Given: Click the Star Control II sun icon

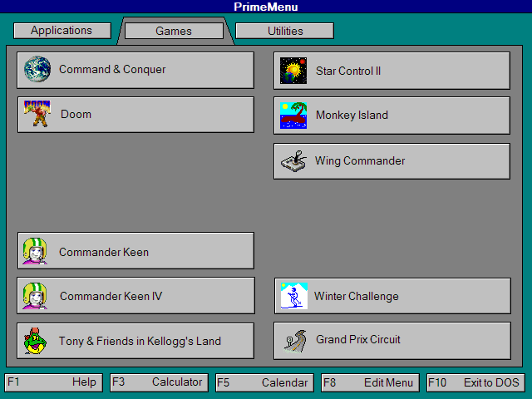Looking at the screenshot, I should tap(293, 71).
